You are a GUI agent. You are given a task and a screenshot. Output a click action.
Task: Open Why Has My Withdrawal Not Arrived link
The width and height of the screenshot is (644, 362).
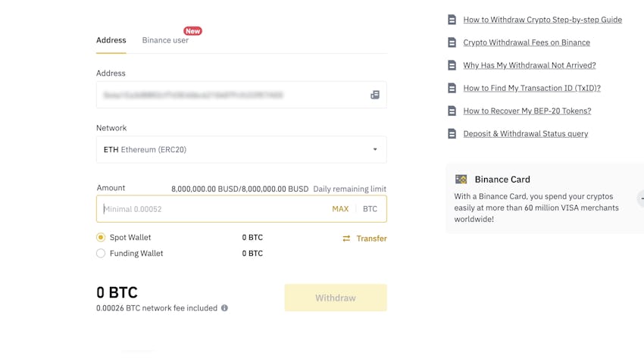click(x=530, y=65)
